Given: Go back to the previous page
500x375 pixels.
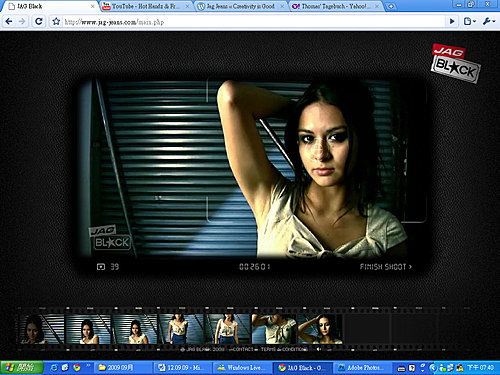Looking at the screenshot, I should 9,22.
